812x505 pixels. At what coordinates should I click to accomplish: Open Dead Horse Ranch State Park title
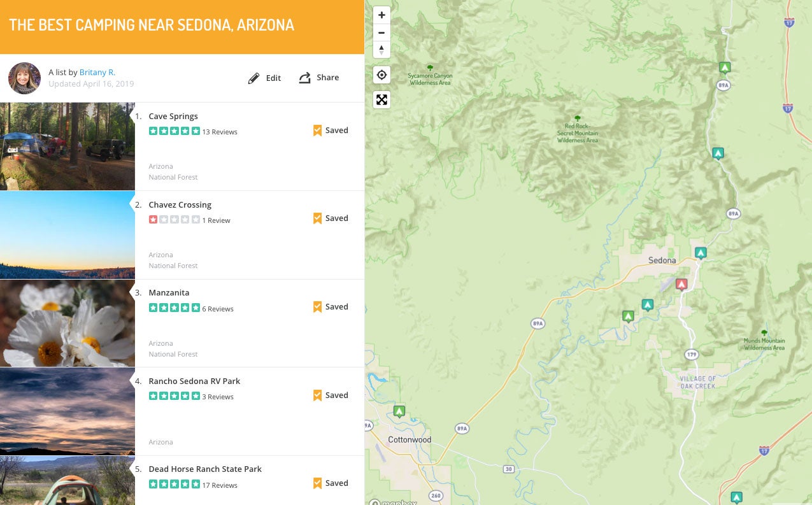pos(205,469)
